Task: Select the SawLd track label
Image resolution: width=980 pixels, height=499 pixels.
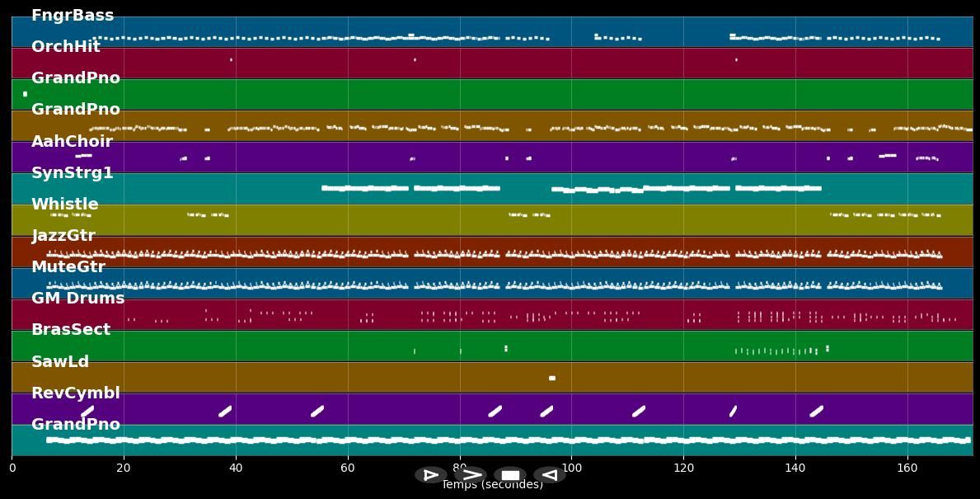Action: click(x=60, y=362)
